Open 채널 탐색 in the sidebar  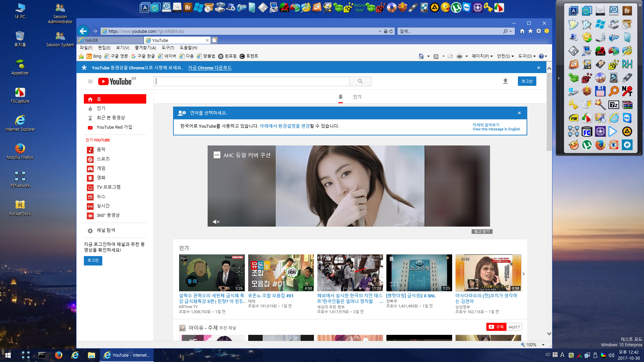106,230
